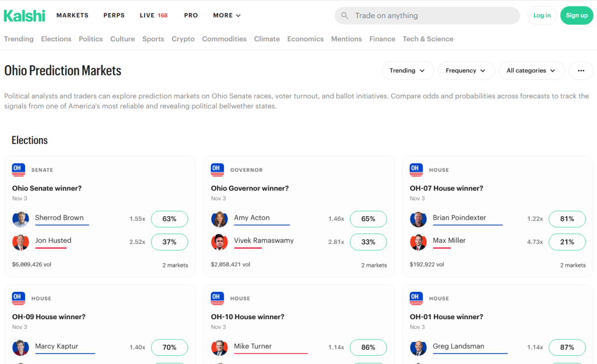Click the Log in button
This screenshot has width=597, height=364.
pyautogui.click(x=542, y=16)
